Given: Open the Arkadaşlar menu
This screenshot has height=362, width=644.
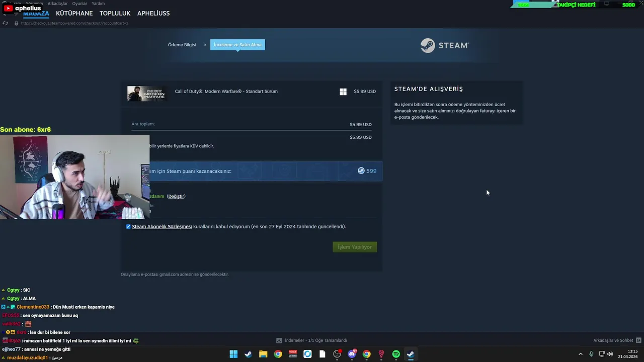Looking at the screenshot, I should (57, 4).
